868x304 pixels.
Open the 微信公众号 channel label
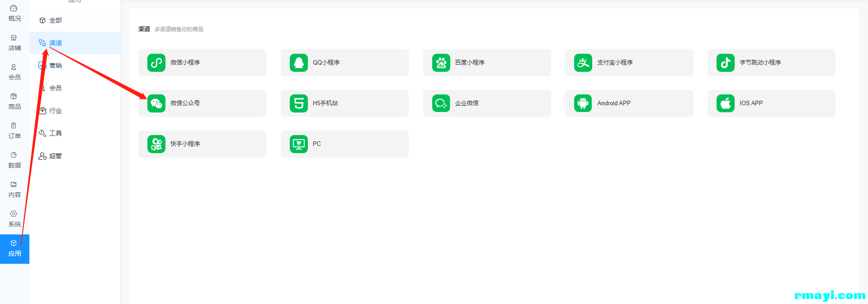click(x=185, y=103)
